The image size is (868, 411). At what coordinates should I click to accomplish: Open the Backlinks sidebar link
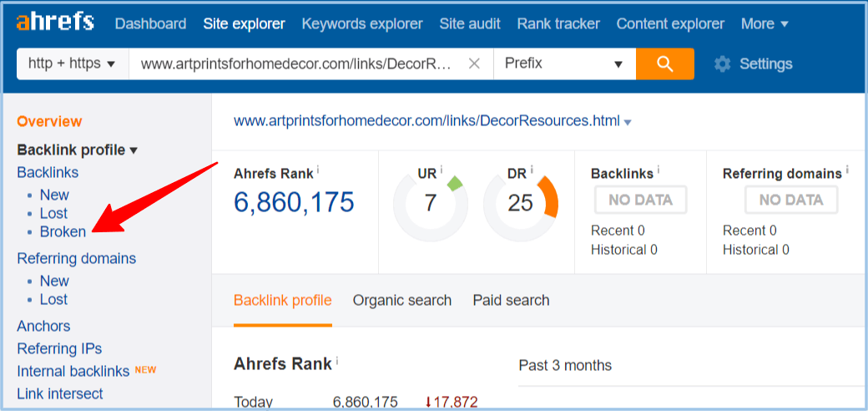[x=48, y=172]
